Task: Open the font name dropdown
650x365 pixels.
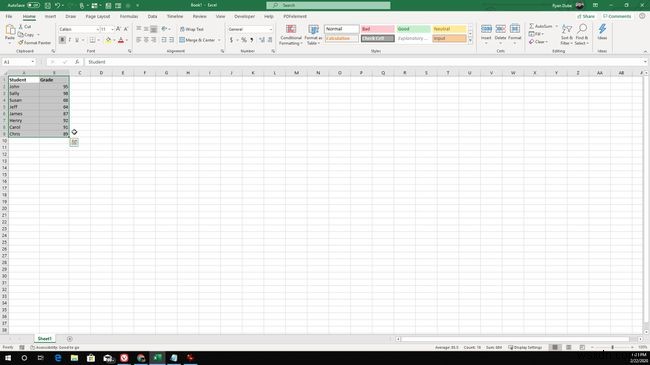Action: click(98, 29)
